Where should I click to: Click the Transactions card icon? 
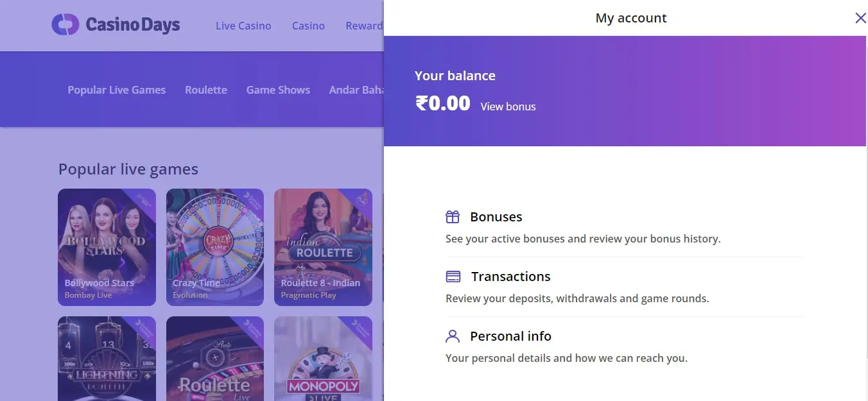click(453, 277)
